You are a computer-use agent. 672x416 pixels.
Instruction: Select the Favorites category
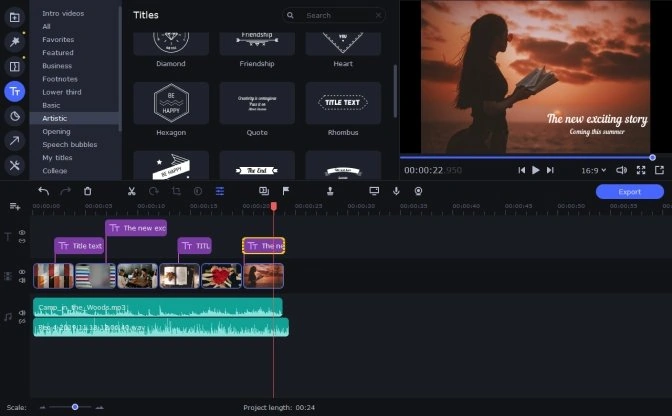58,39
